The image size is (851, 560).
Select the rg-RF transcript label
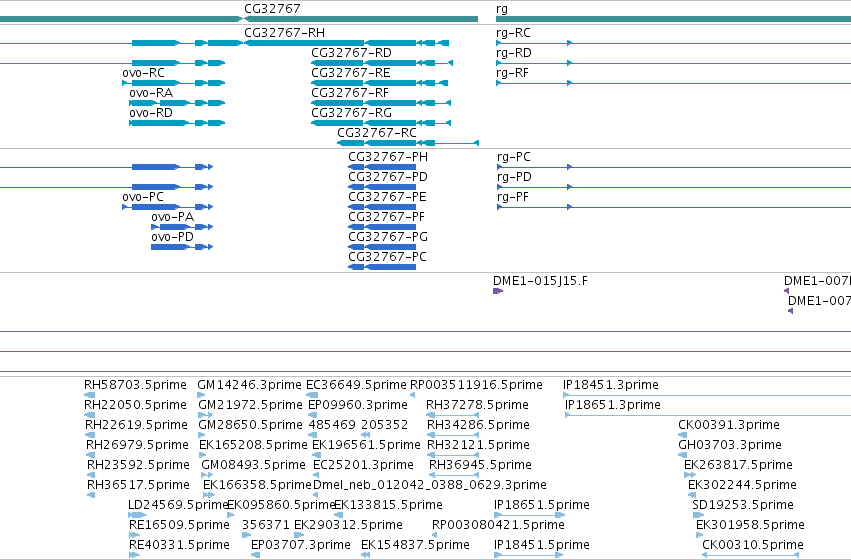(x=512, y=73)
